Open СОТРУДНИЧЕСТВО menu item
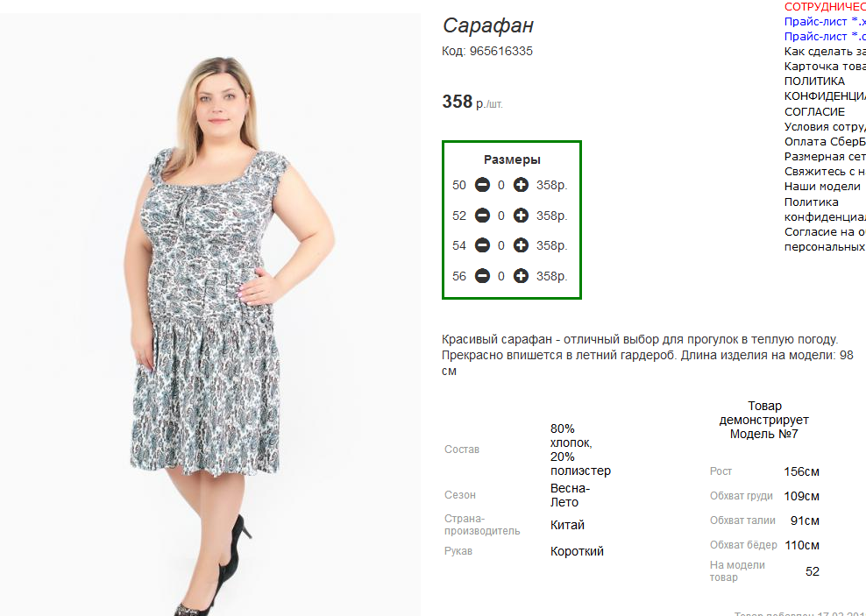This screenshot has height=616, width=866. (825, 7)
